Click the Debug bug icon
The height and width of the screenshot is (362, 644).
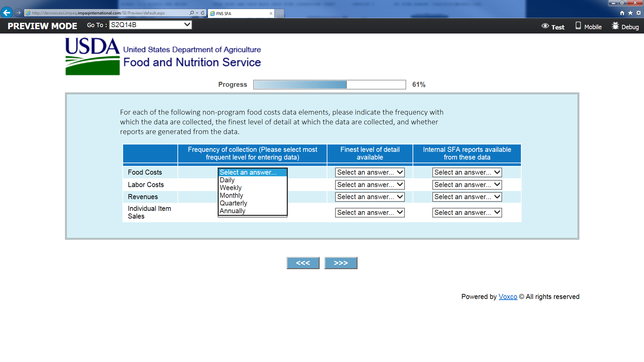tap(615, 26)
